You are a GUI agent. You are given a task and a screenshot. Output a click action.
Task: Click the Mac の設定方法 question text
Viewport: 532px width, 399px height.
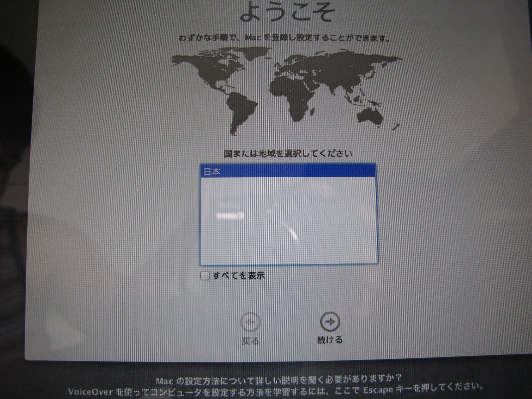279,379
